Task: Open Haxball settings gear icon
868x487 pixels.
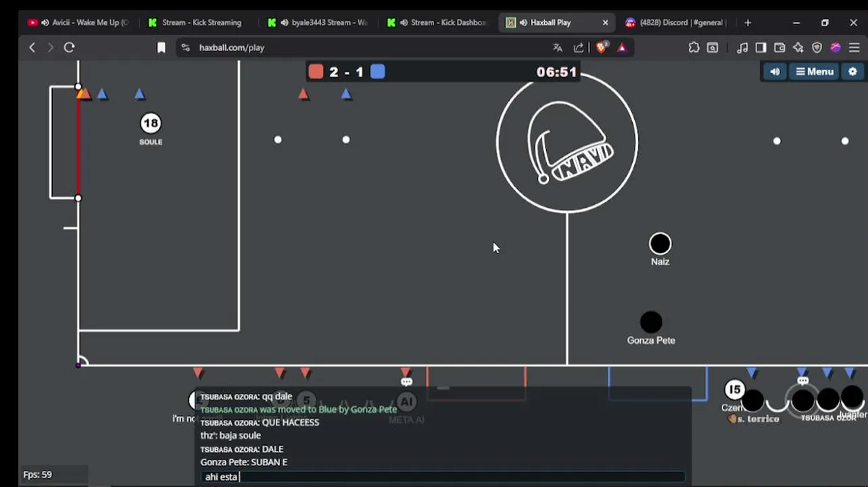Action: (852, 72)
